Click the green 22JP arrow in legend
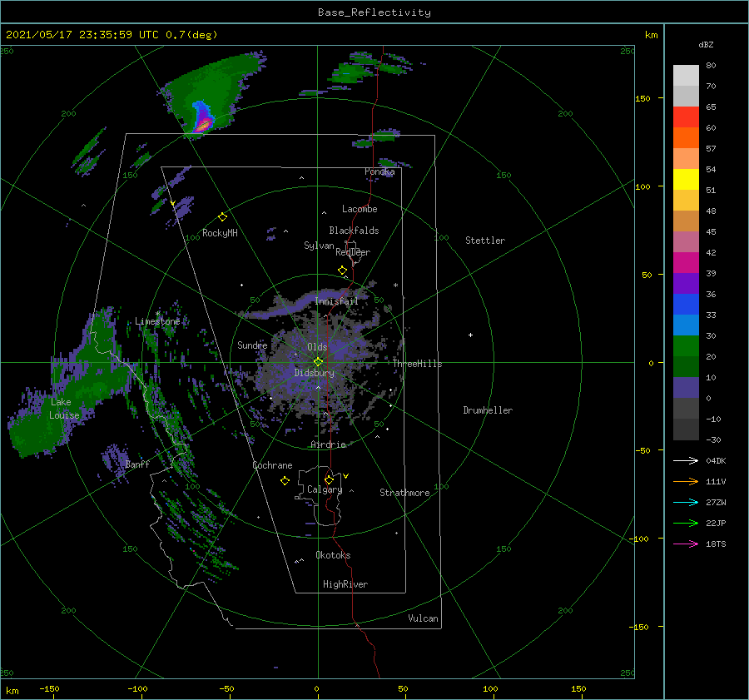 pyautogui.click(x=686, y=524)
